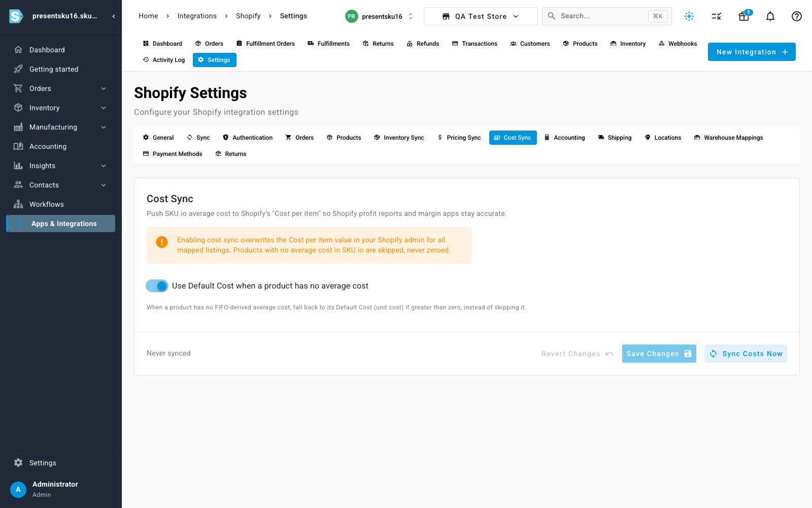Click the Administrator avatar circle
This screenshot has height=508, width=812.
[18, 490]
